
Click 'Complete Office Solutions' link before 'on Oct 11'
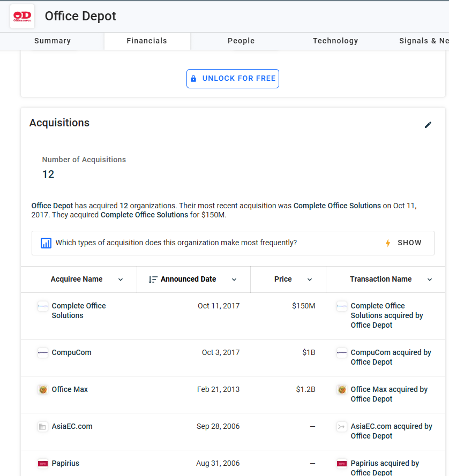pyautogui.click(x=337, y=206)
